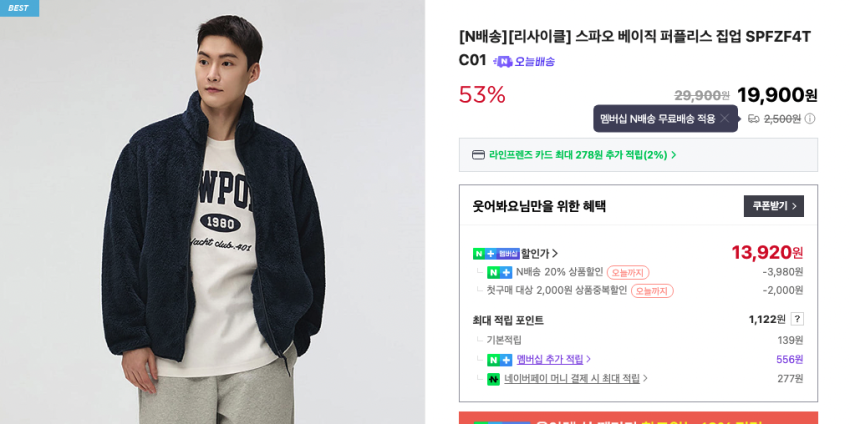Open the 멤버십 추가 적립 link
Image resolution: width=850 pixels, height=424 pixels.
tap(551, 360)
